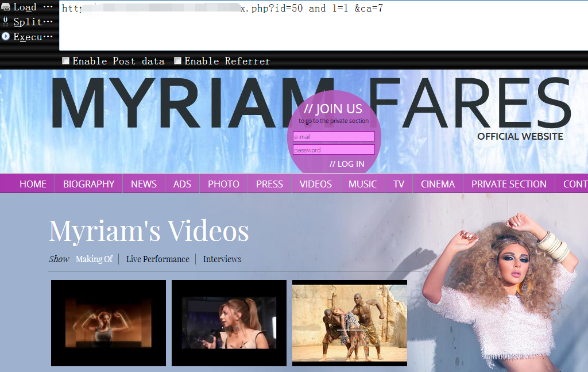Select the MUSIC menu item
Viewport: 588px width, 372px height.
click(363, 184)
